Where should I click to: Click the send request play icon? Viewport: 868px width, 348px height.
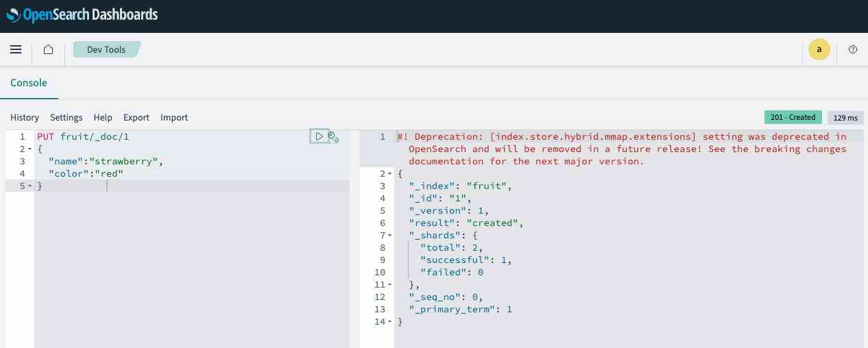pyautogui.click(x=319, y=136)
